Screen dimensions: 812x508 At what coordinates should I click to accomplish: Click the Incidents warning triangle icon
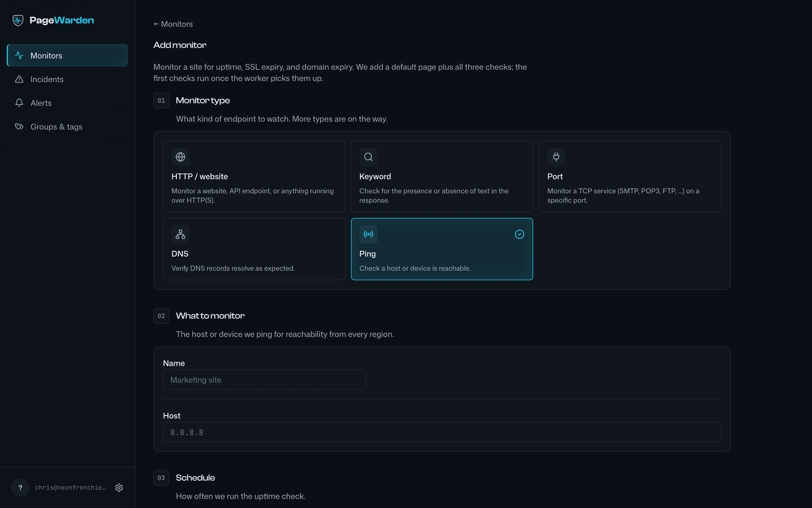(19, 79)
